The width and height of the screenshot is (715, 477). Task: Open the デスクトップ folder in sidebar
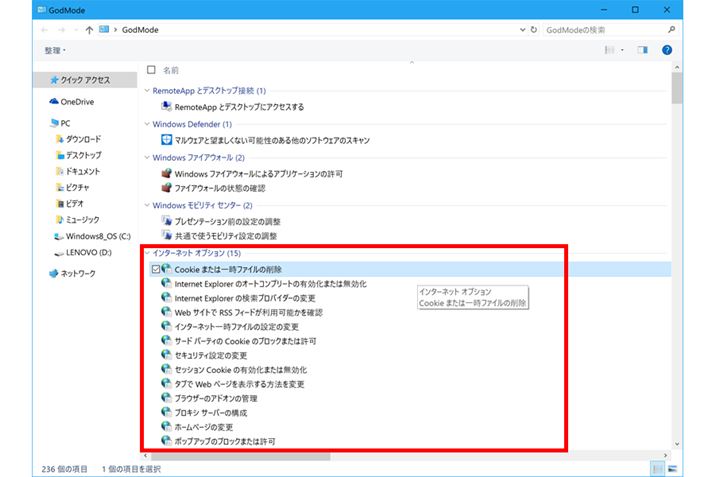coord(78,156)
